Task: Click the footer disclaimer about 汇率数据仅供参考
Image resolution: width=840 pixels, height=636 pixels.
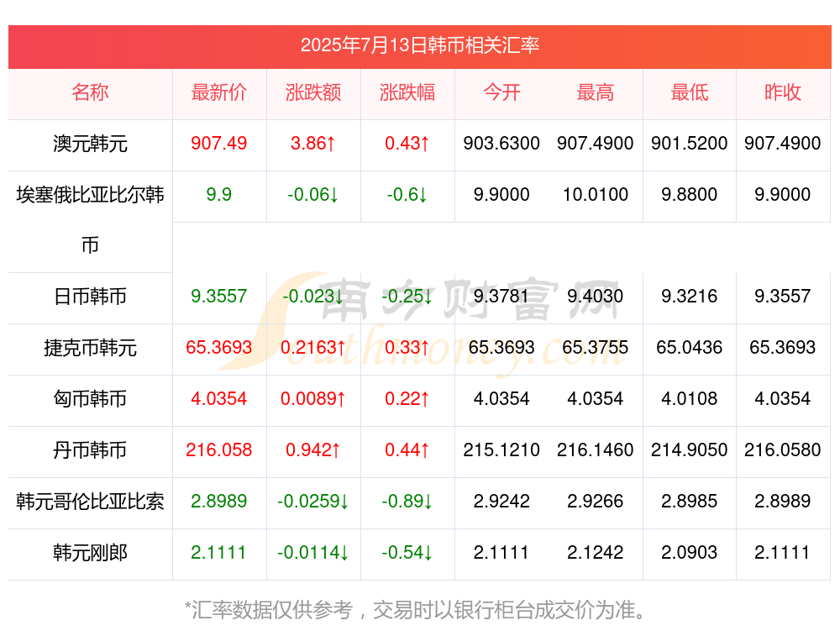Action: coord(417,610)
